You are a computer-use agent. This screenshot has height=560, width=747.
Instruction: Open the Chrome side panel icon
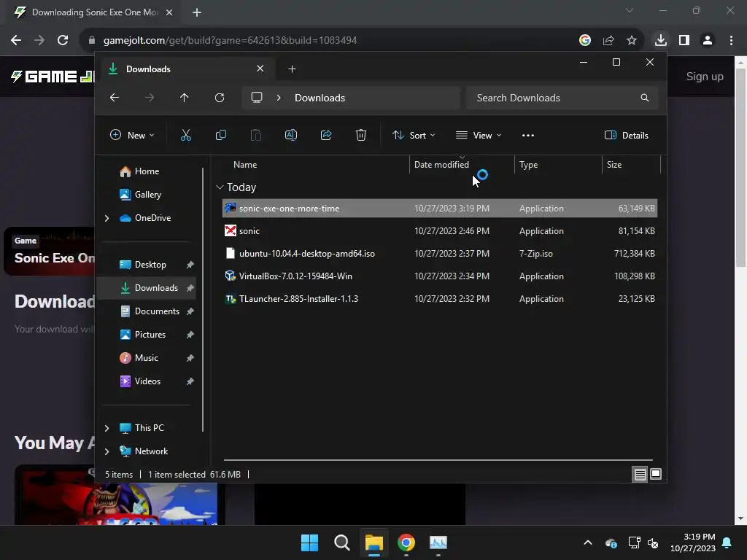[x=684, y=40]
